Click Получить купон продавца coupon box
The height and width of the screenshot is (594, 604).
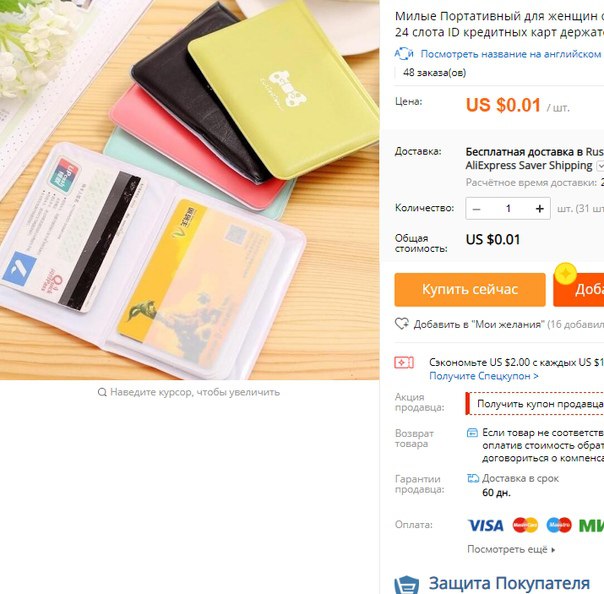535,404
